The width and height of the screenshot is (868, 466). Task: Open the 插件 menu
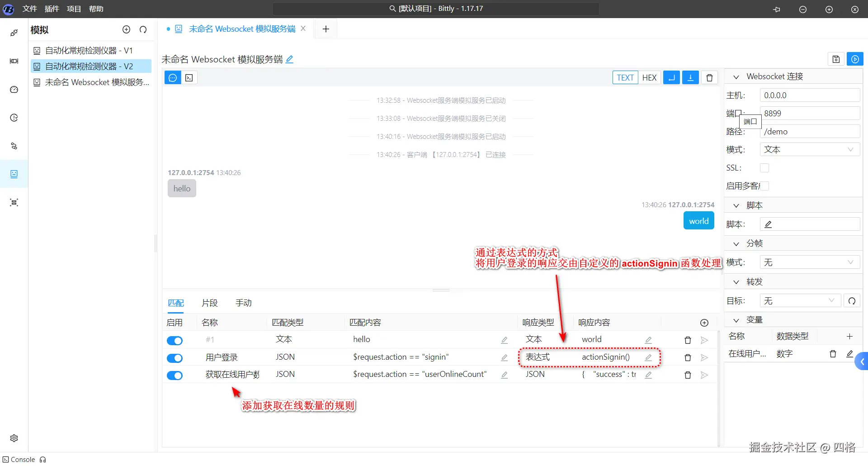click(52, 9)
